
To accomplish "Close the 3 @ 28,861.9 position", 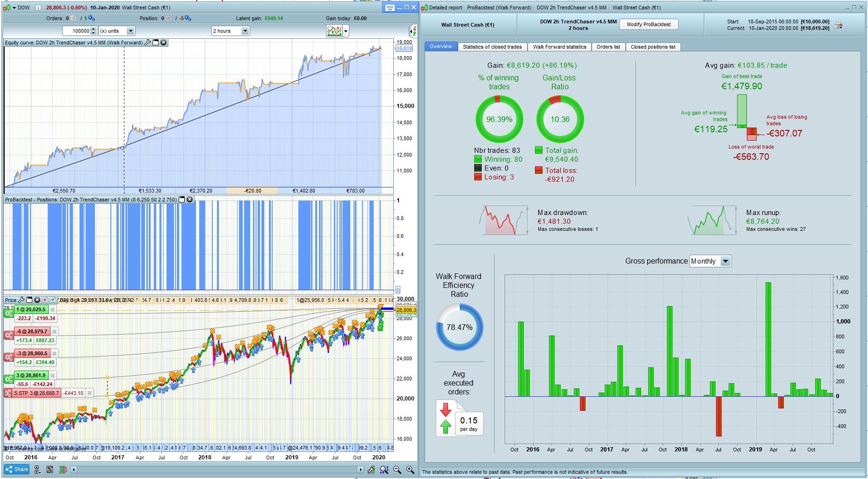I will 53,376.
